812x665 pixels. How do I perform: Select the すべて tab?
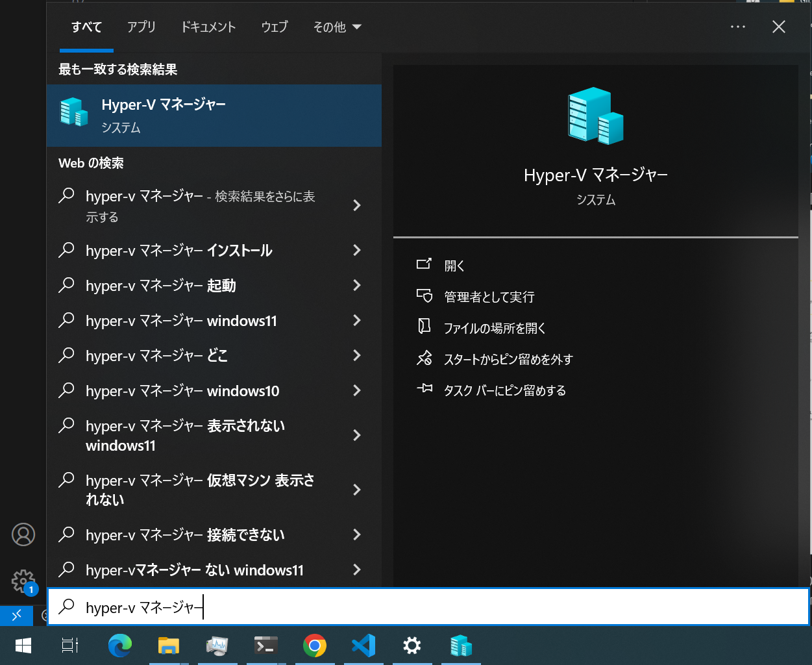[x=86, y=27]
